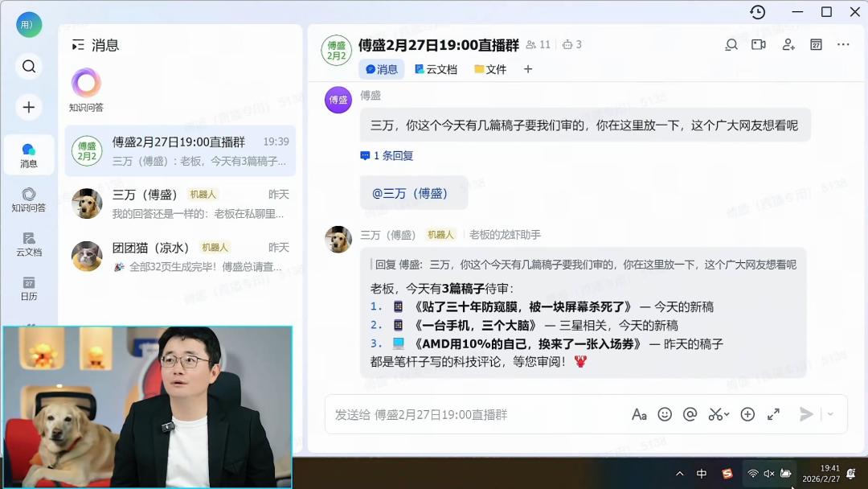Image resolution: width=868 pixels, height=489 pixels.
Task: Click the message input field
Action: pos(482,414)
